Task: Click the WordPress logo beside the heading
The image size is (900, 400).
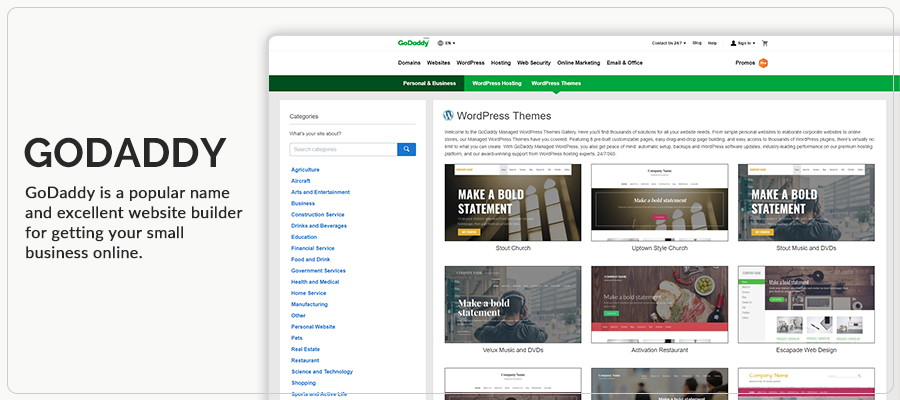Action: [x=449, y=116]
